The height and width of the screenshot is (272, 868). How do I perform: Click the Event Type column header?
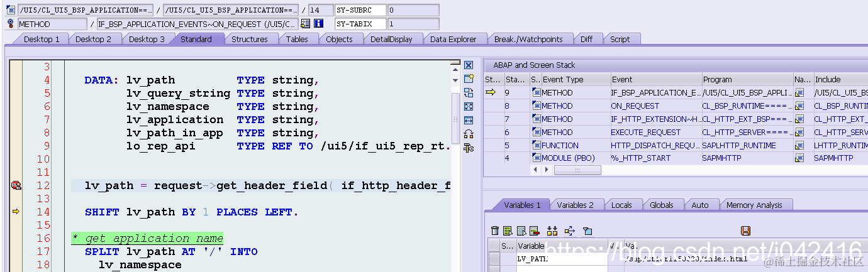(x=576, y=79)
